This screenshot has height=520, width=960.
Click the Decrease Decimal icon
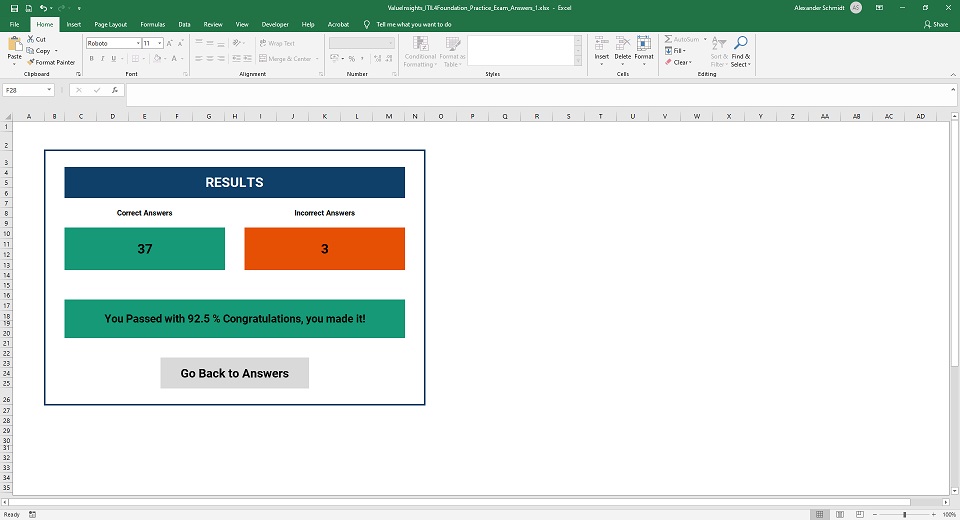pos(389,59)
